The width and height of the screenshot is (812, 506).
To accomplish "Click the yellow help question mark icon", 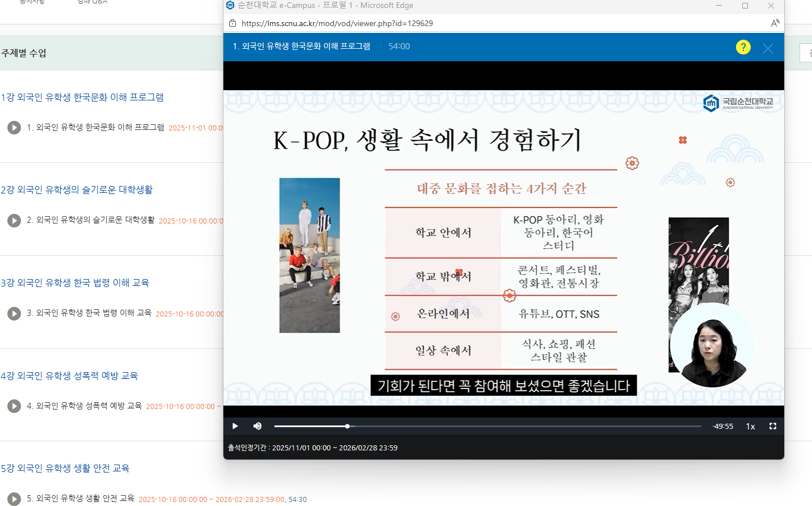I will (743, 47).
